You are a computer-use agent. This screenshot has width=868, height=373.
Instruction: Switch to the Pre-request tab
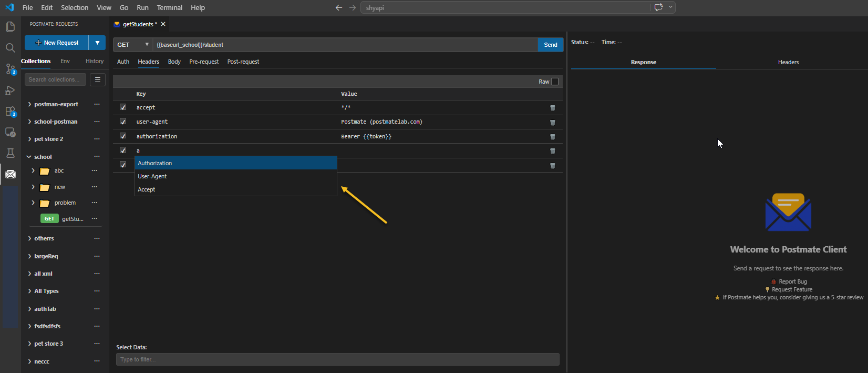tap(204, 62)
